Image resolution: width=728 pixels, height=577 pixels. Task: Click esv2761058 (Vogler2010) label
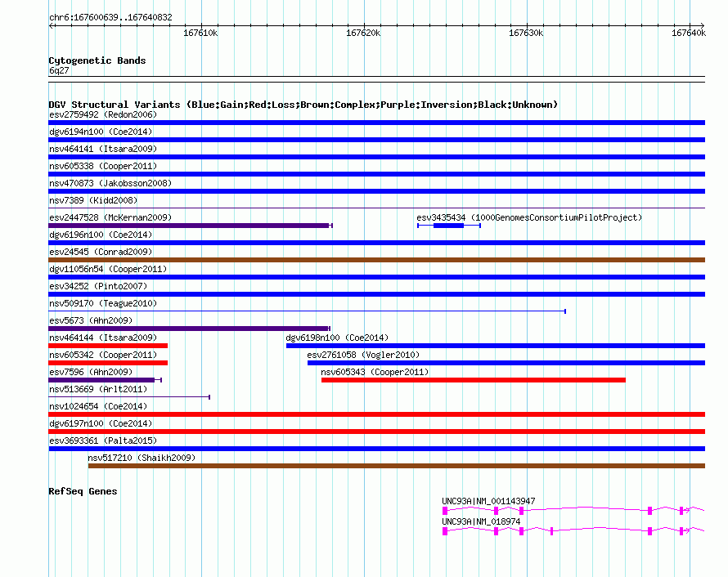tap(363, 355)
